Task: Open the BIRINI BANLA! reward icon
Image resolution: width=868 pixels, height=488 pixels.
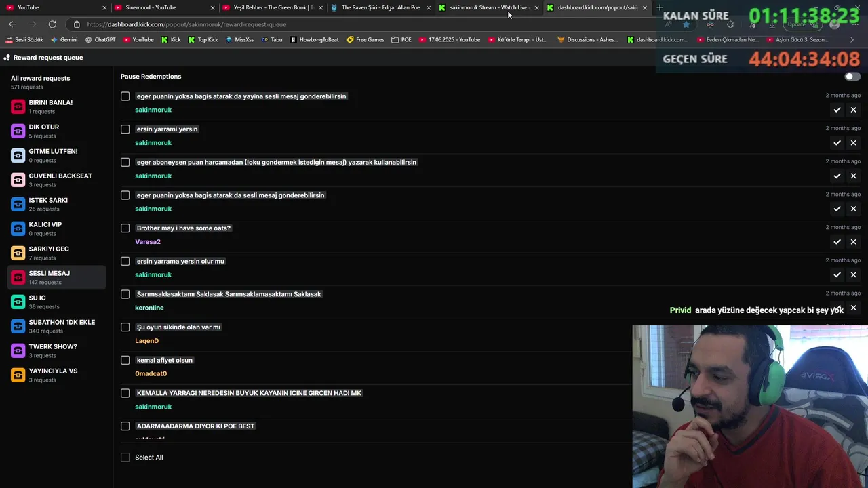Action: (18, 106)
